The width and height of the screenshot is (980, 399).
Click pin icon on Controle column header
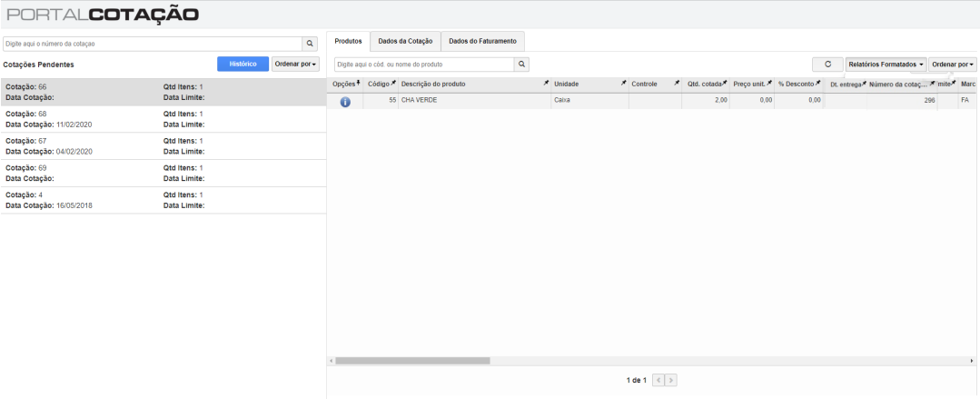(677, 84)
